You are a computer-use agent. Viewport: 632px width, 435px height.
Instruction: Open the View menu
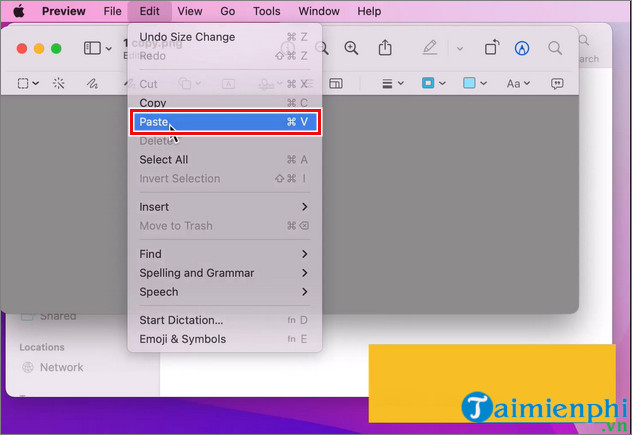tap(190, 11)
